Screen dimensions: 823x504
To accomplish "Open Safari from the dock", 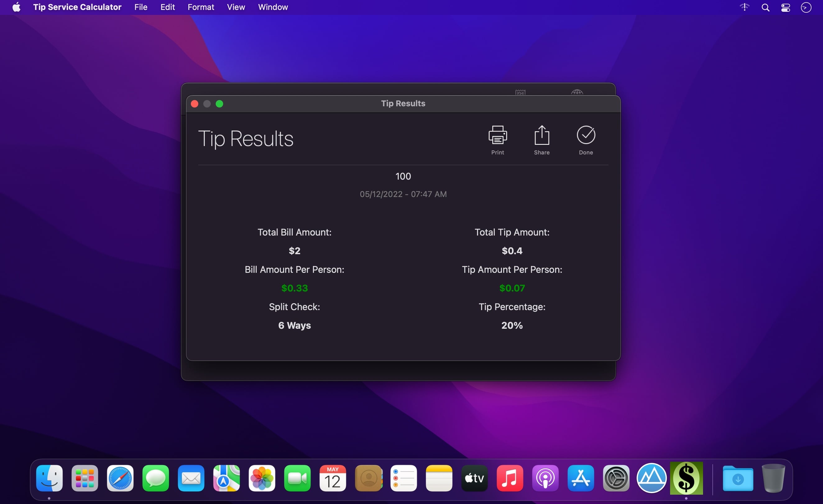I will (x=120, y=478).
